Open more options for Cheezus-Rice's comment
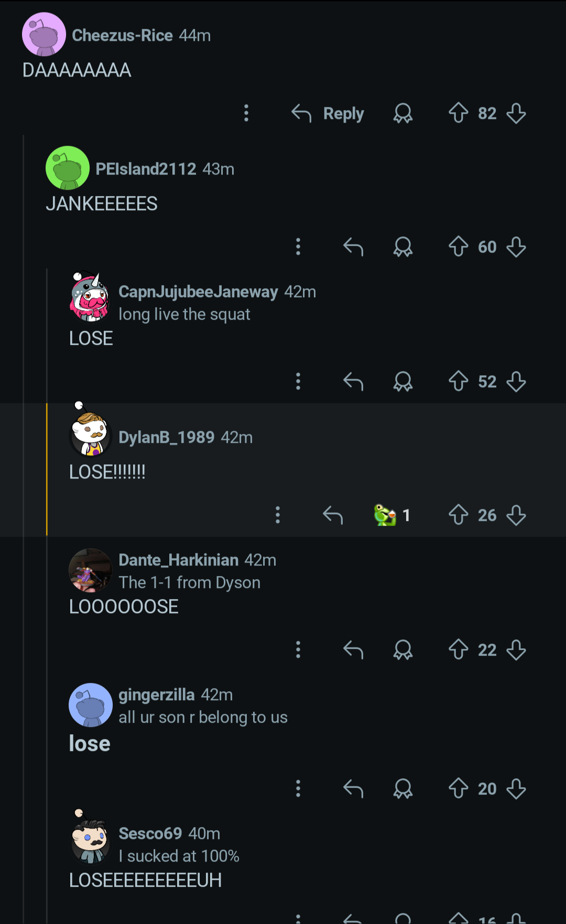Image resolution: width=566 pixels, height=924 pixels. pos(246,113)
